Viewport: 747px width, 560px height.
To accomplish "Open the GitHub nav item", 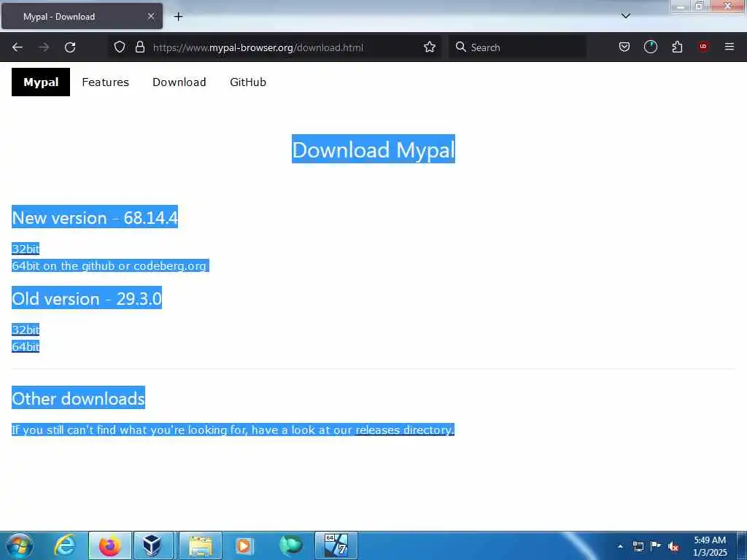I will click(248, 82).
